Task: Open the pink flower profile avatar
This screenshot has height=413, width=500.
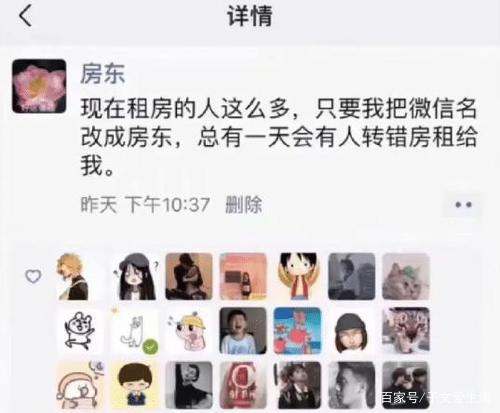Action: point(39,86)
